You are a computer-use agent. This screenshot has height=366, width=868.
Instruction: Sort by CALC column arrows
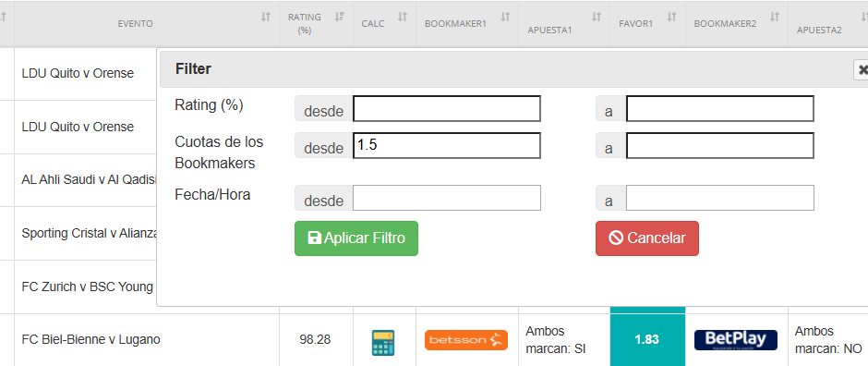pos(403,18)
